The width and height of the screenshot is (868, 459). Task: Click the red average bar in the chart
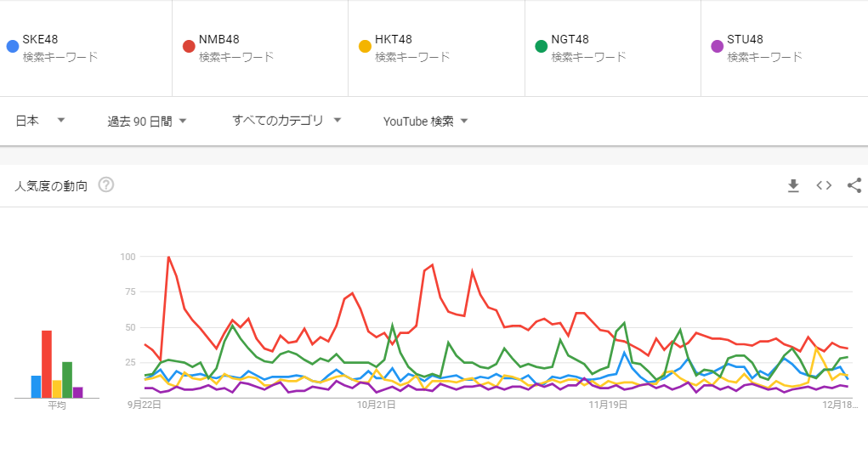[x=47, y=364]
